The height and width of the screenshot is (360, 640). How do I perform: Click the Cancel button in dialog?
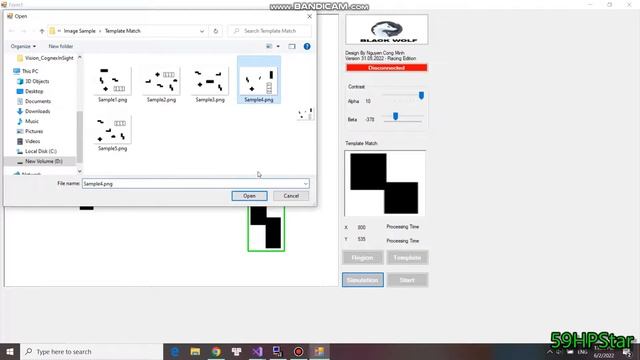[x=291, y=196]
